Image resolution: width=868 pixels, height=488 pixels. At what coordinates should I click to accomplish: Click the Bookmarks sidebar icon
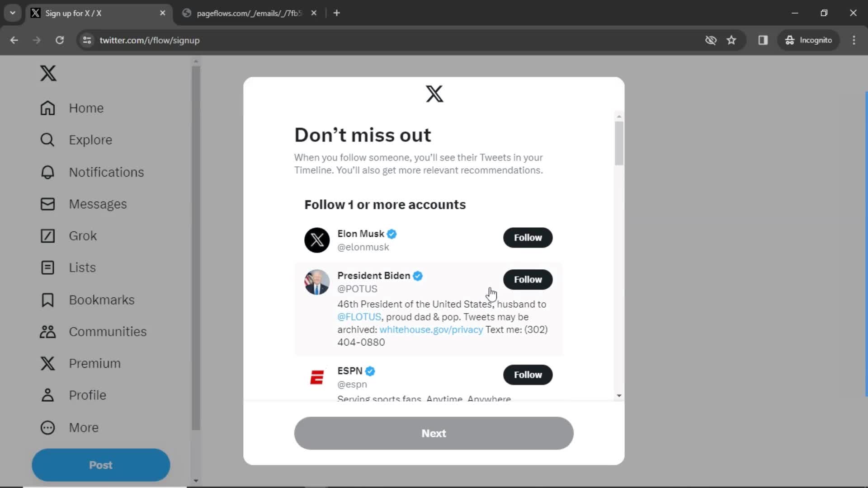point(47,299)
